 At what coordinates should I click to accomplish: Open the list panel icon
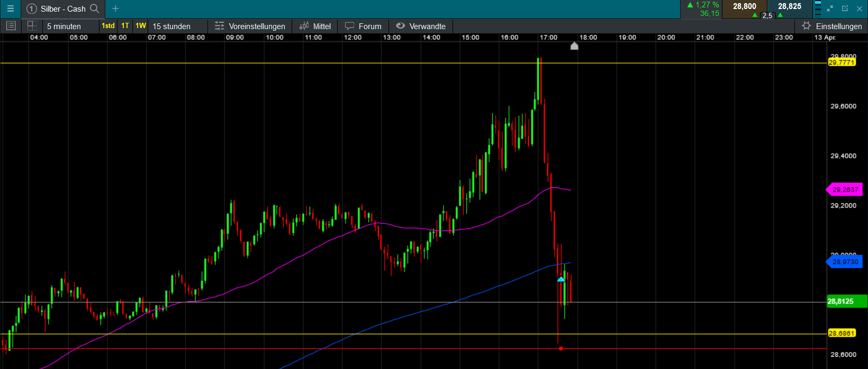point(11,26)
